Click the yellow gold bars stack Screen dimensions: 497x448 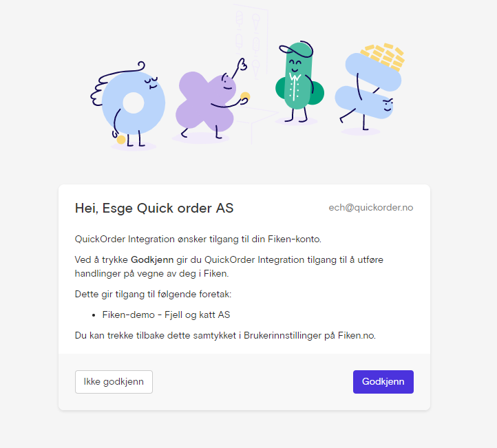(384, 54)
